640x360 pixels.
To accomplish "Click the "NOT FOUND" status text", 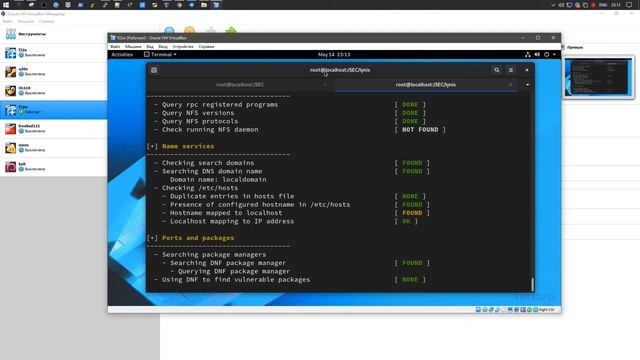I will pyautogui.click(x=420, y=129).
